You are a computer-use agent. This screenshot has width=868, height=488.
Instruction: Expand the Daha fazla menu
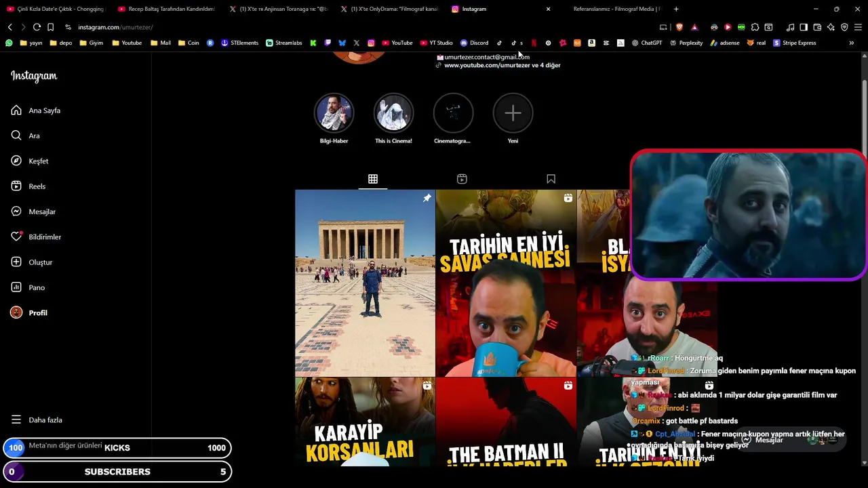point(36,420)
